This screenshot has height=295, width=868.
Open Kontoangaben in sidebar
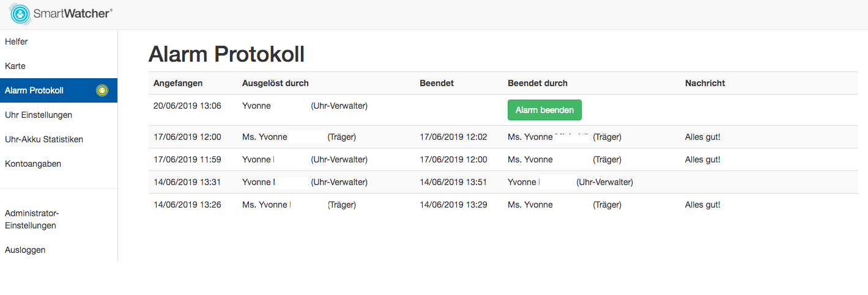point(59,164)
